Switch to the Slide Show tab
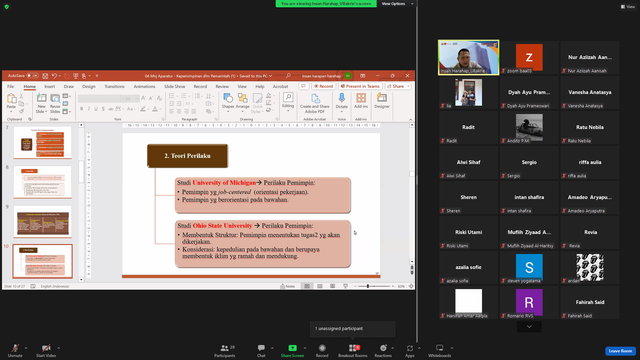This screenshot has width=640, height=360. click(175, 87)
